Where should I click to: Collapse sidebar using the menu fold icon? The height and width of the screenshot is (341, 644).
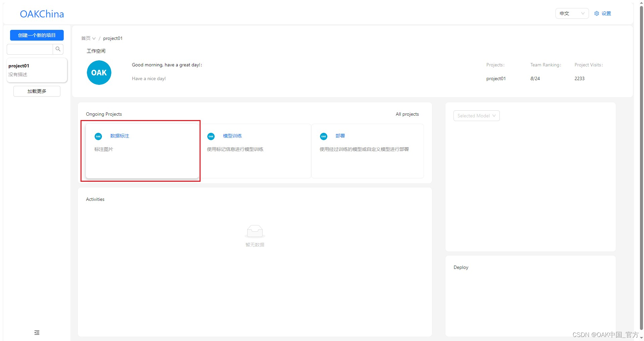click(x=37, y=333)
